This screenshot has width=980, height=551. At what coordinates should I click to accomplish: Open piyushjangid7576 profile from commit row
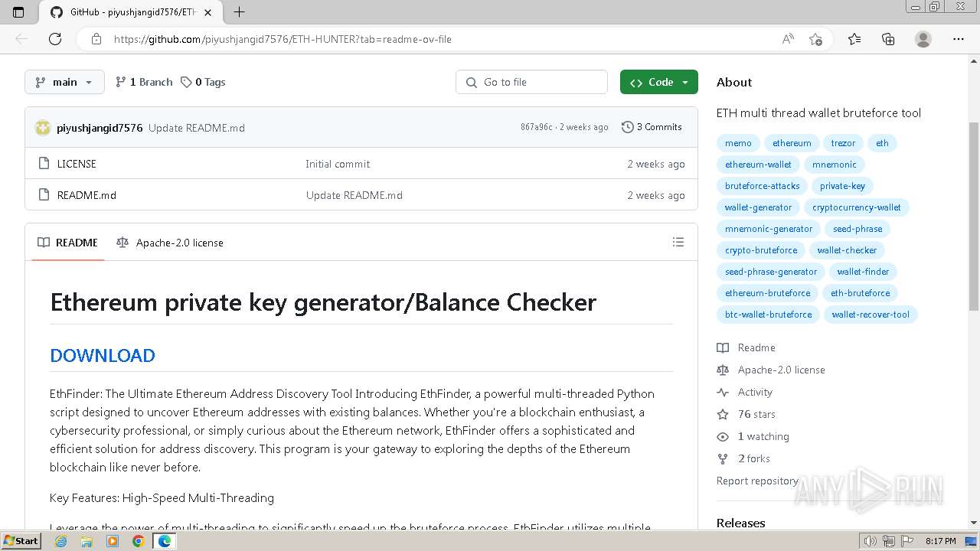click(x=100, y=128)
